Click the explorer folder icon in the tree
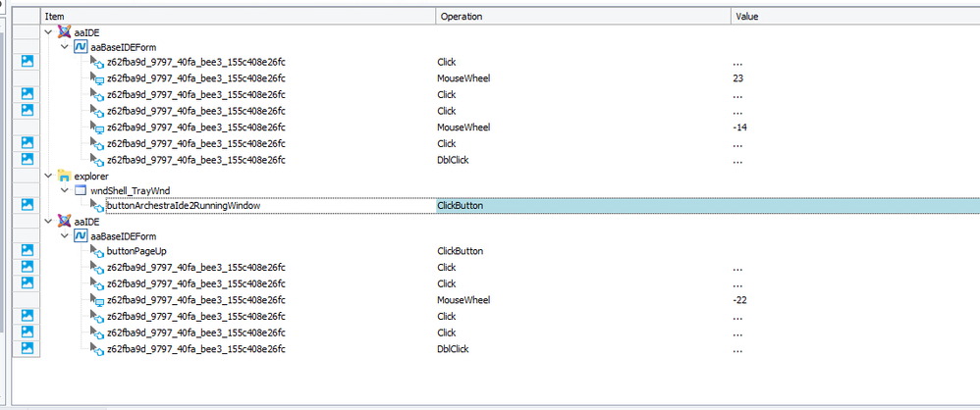 point(65,175)
